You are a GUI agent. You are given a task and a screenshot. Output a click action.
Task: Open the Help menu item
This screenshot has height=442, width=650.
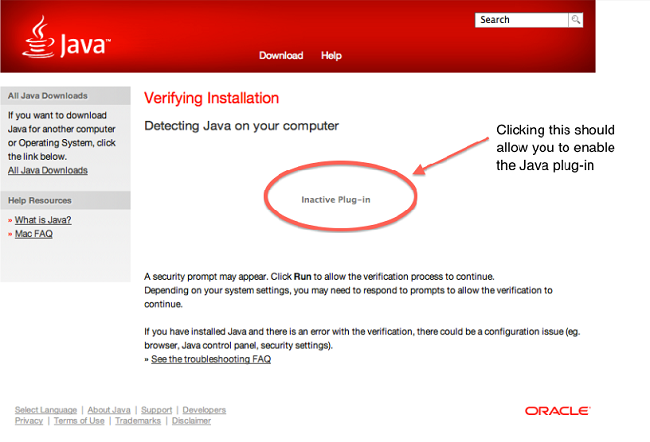point(331,56)
